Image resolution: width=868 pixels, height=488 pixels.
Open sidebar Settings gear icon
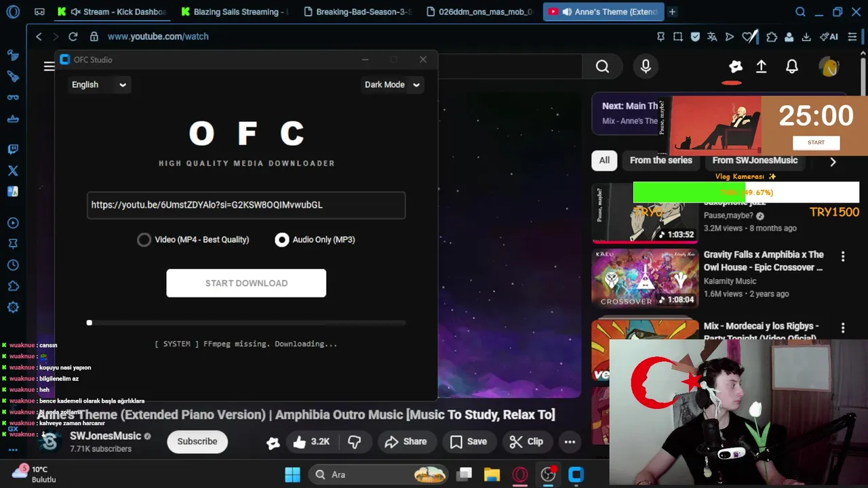13,307
